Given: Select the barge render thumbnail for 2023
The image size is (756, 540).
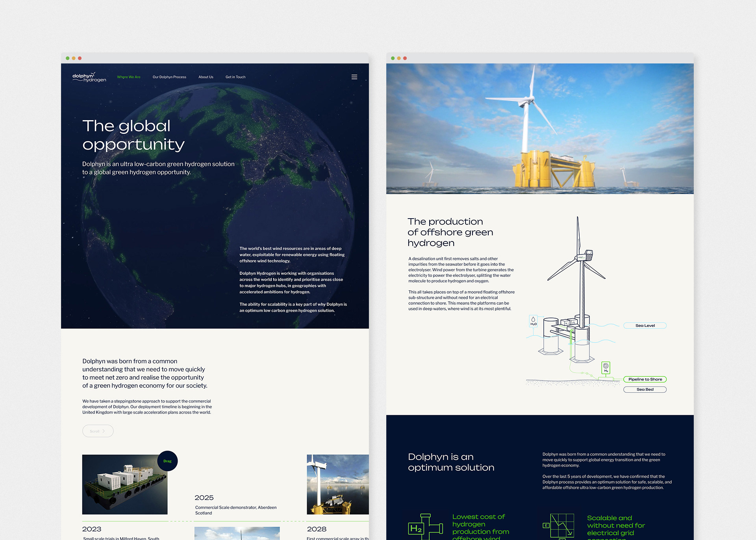Looking at the screenshot, I should [125, 484].
